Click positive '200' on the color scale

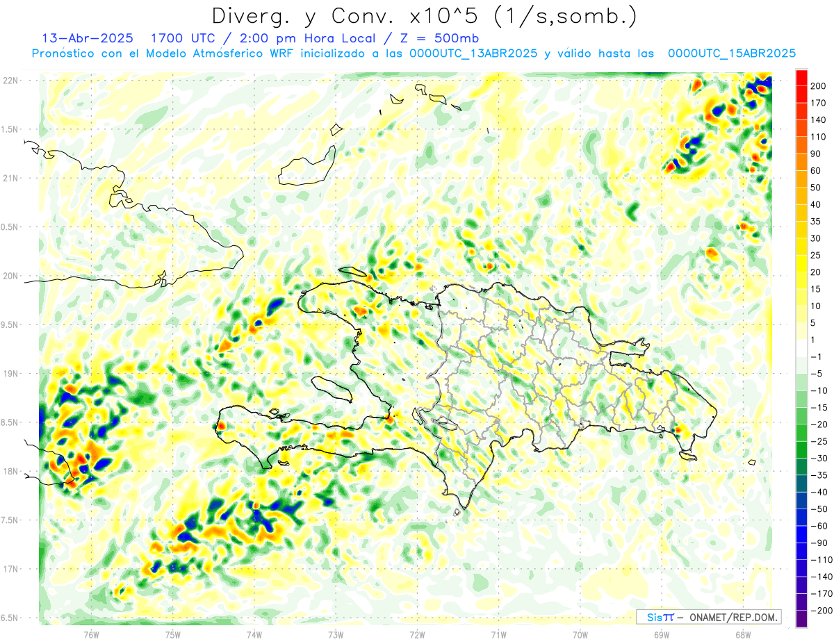818,85
